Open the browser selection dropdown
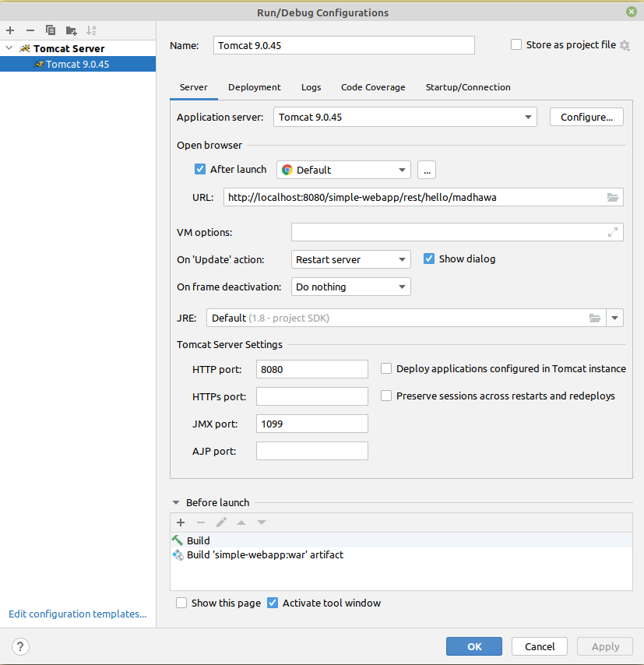Viewport: 644px width, 665px height. point(343,170)
